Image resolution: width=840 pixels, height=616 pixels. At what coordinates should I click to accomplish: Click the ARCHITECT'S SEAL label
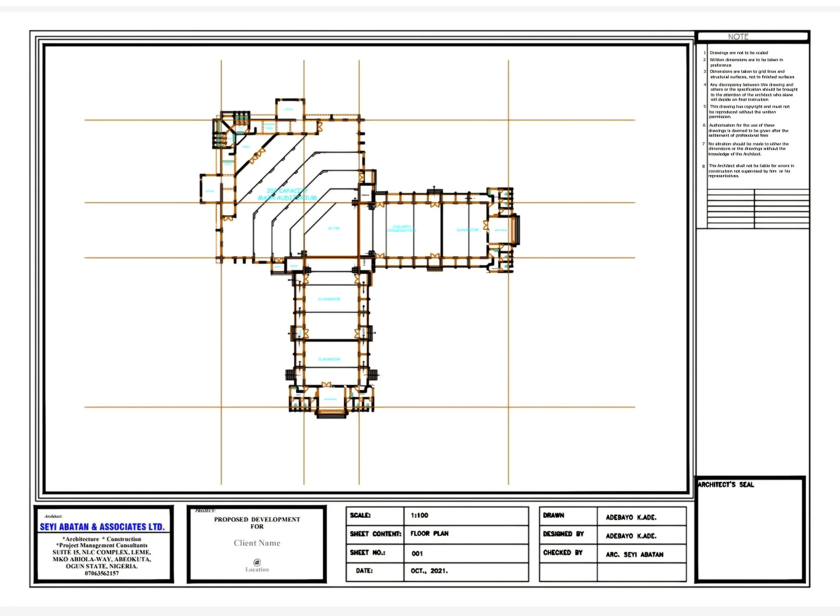coord(725,485)
